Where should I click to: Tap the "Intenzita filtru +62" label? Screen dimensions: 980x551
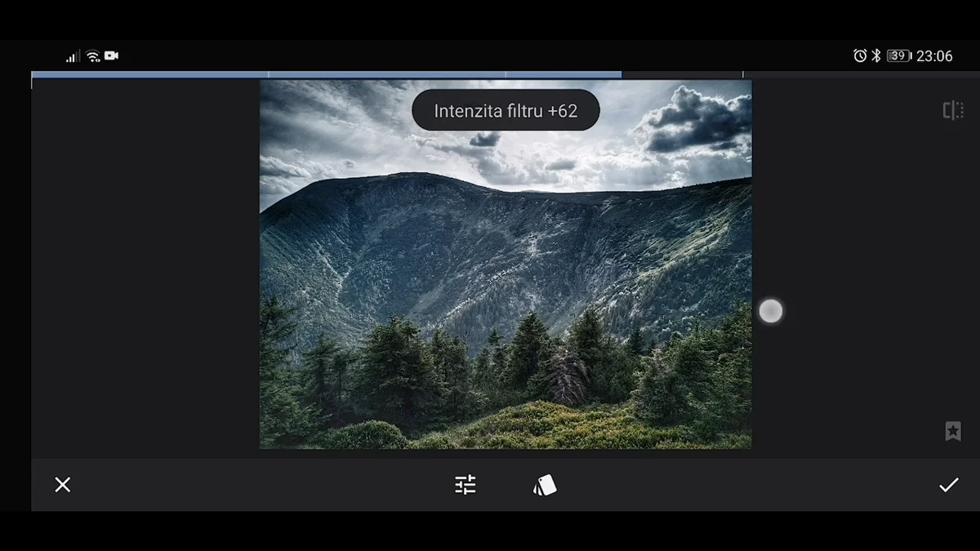point(506,111)
